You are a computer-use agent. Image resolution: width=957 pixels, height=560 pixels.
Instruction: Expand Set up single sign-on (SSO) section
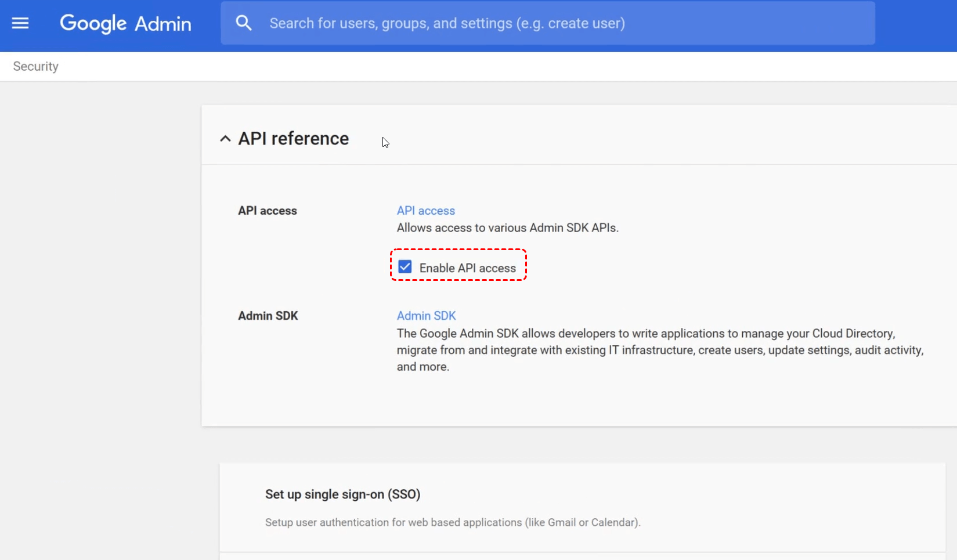(x=342, y=494)
